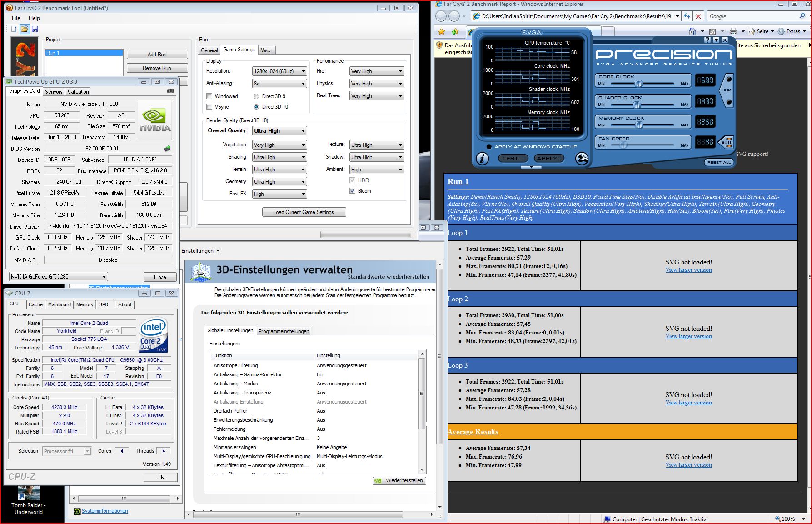
Task: Click the Open project folder icon
Action: pyautogui.click(x=25, y=29)
